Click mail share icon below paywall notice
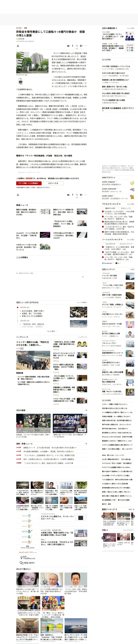Screen dimensions: 138x644 tap(68, 195)
